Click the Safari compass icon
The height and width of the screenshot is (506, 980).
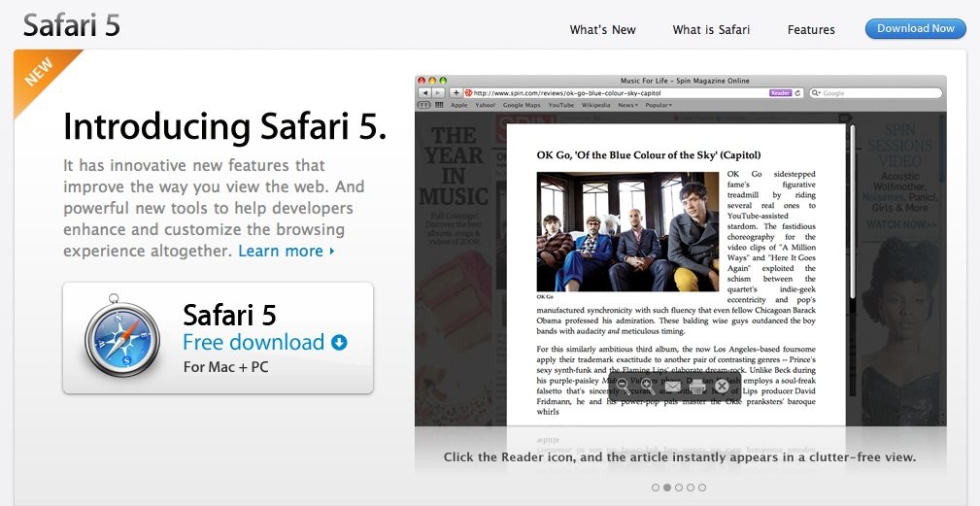121,335
